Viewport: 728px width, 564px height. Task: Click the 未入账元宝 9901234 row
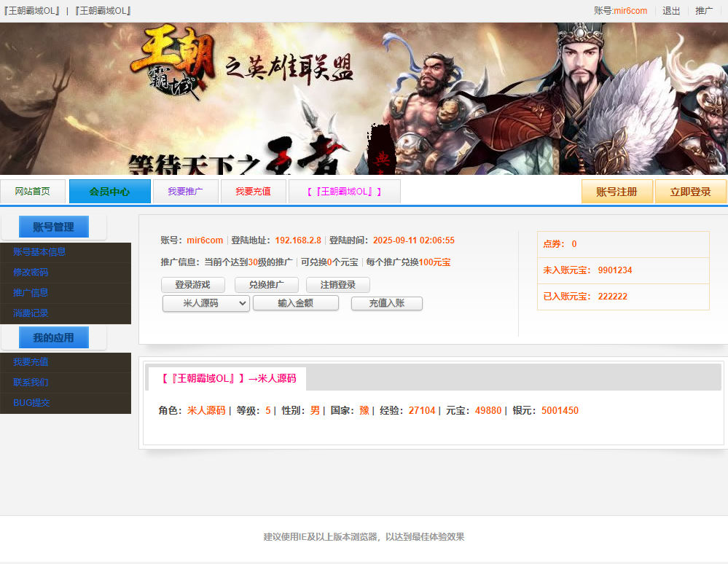pos(623,270)
